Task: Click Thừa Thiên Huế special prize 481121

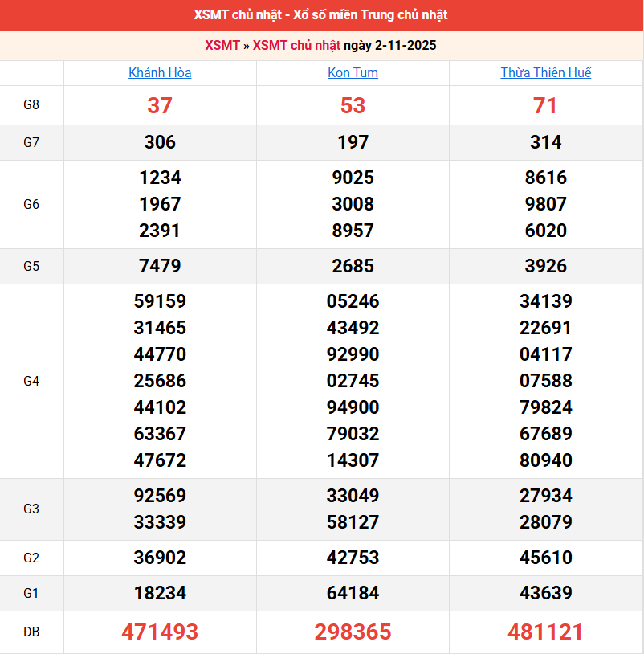Action: [545, 632]
